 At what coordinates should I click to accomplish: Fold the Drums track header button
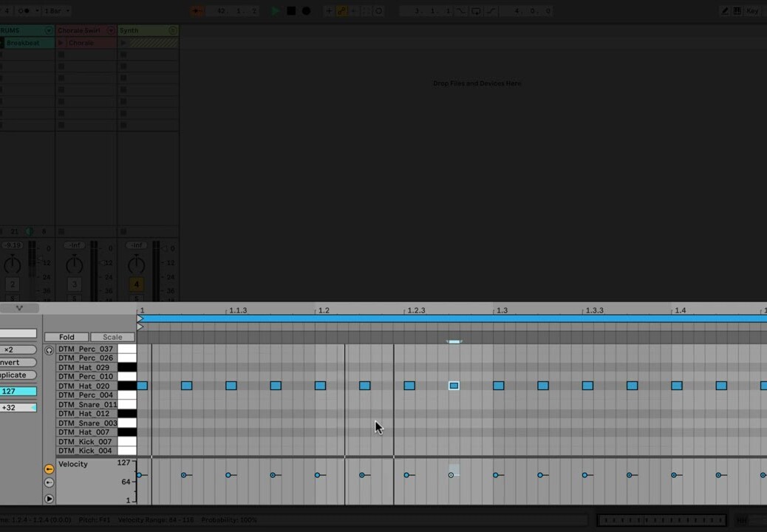pyautogui.click(x=49, y=30)
